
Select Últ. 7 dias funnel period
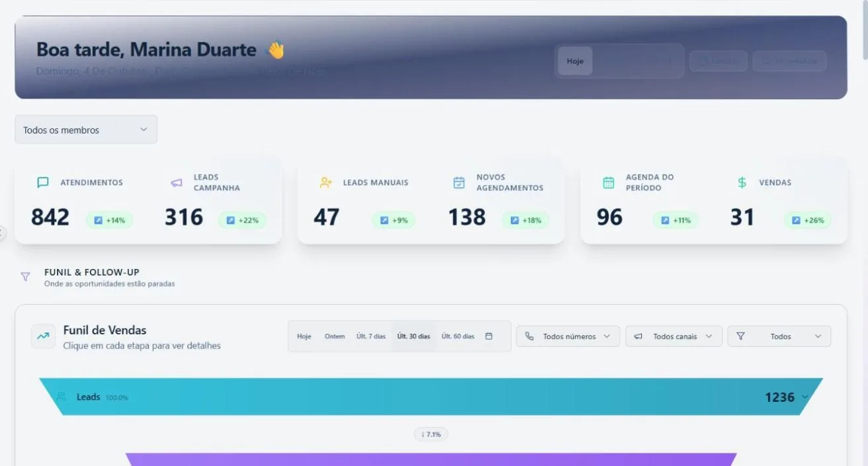371,336
